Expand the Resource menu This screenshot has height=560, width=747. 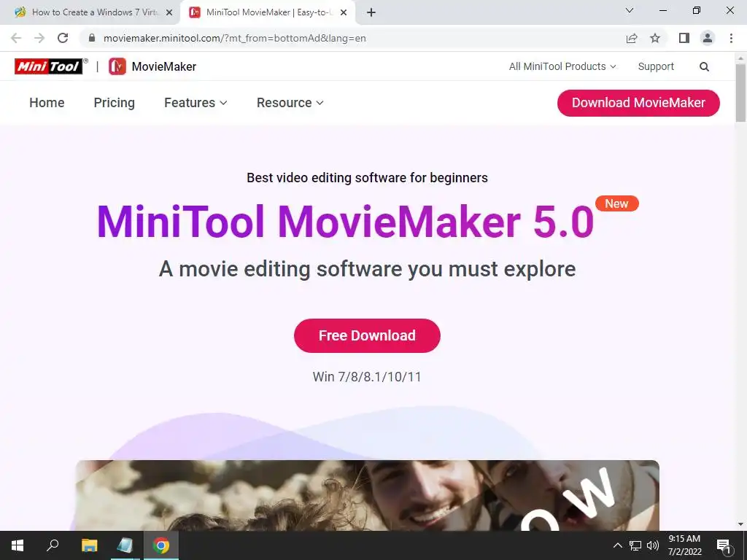(290, 102)
